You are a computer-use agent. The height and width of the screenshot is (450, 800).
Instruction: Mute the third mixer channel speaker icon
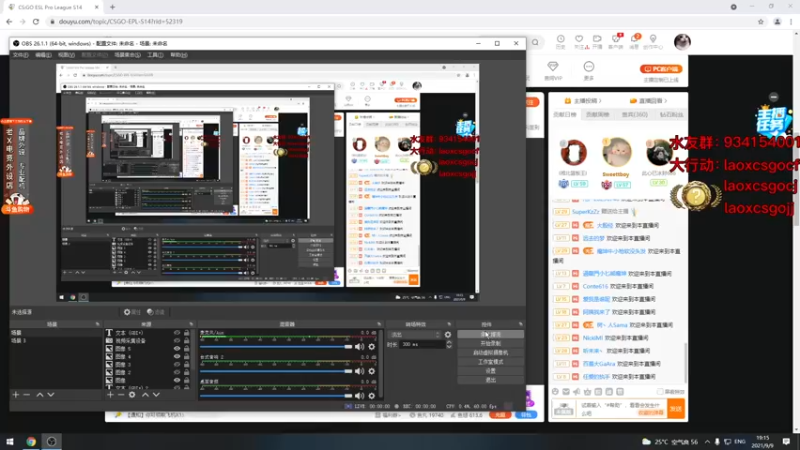pyautogui.click(x=360, y=396)
